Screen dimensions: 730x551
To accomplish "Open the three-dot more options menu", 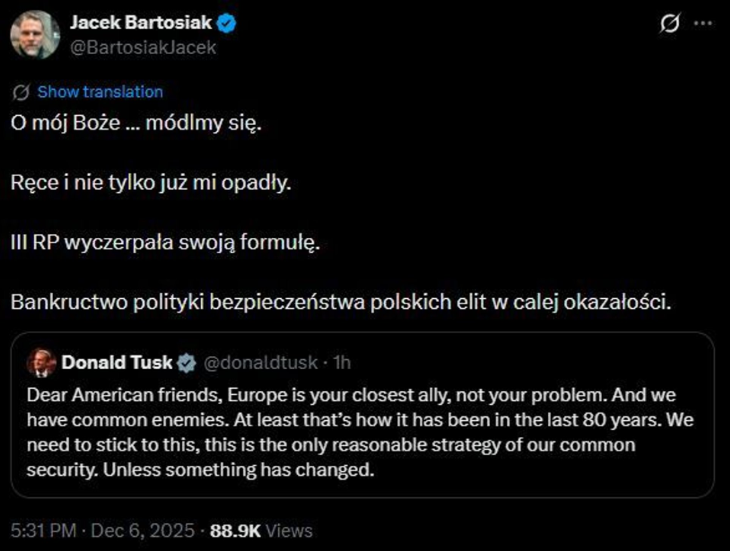I will [x=704, y=25].
